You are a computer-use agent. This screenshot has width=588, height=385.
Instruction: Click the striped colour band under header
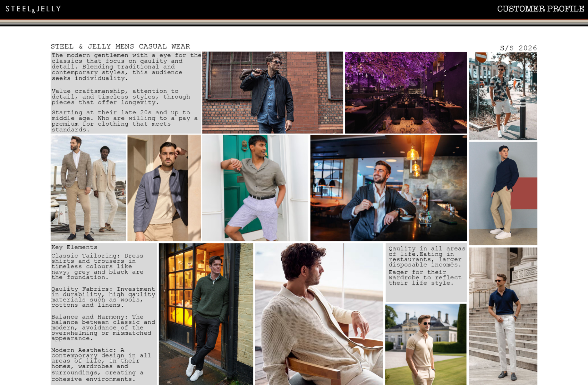click(294, 22)
